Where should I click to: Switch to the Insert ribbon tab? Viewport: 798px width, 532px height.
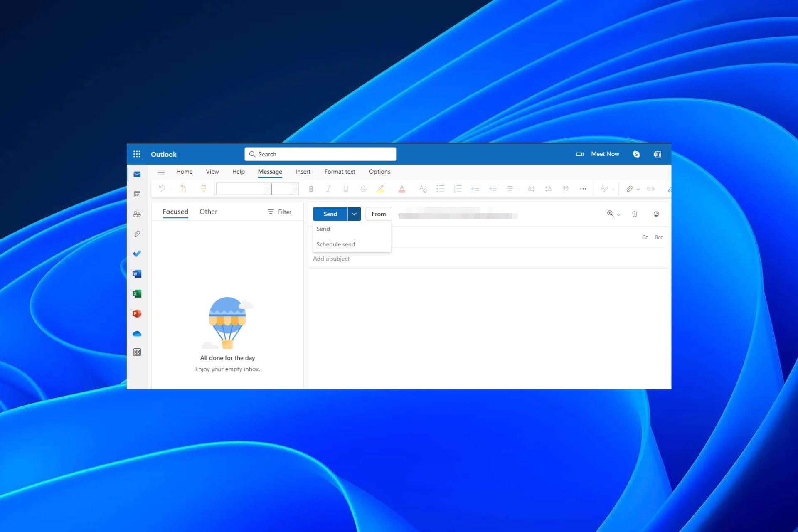pos(303,172)
